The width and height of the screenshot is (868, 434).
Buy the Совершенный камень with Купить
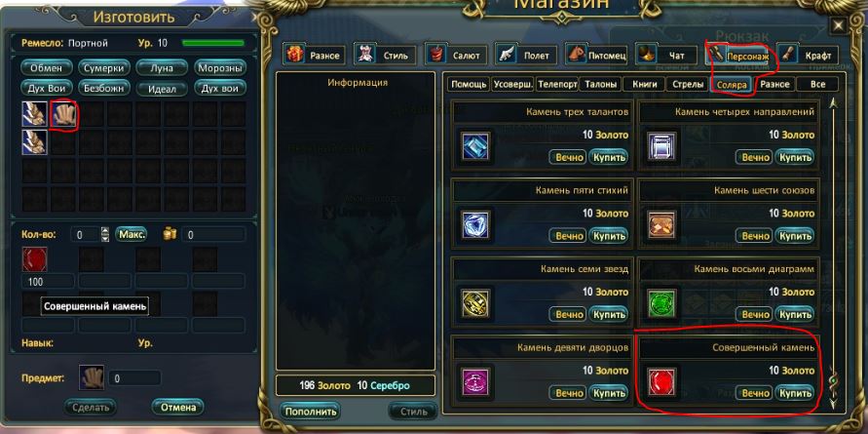point(795,393)
